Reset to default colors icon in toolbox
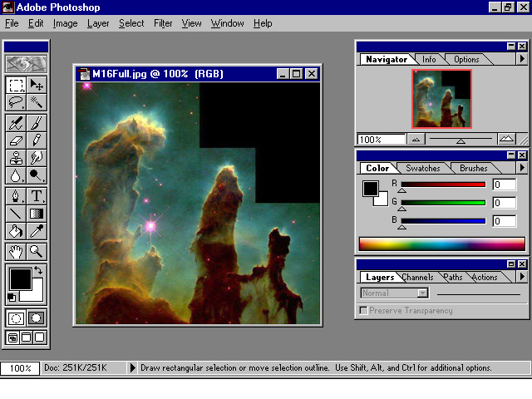This screenshot has width=532, height=399. [x=12, y=298]
